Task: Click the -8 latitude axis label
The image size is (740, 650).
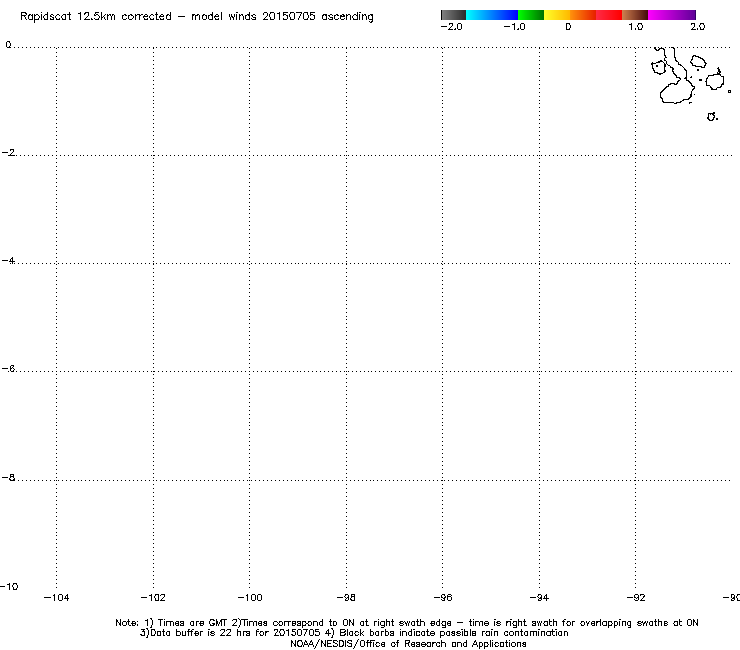Action: point(8,477)
